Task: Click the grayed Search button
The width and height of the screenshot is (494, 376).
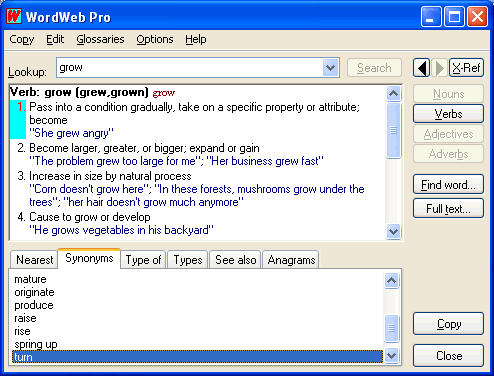Action: pyautogui.click(x=374, y=68)
